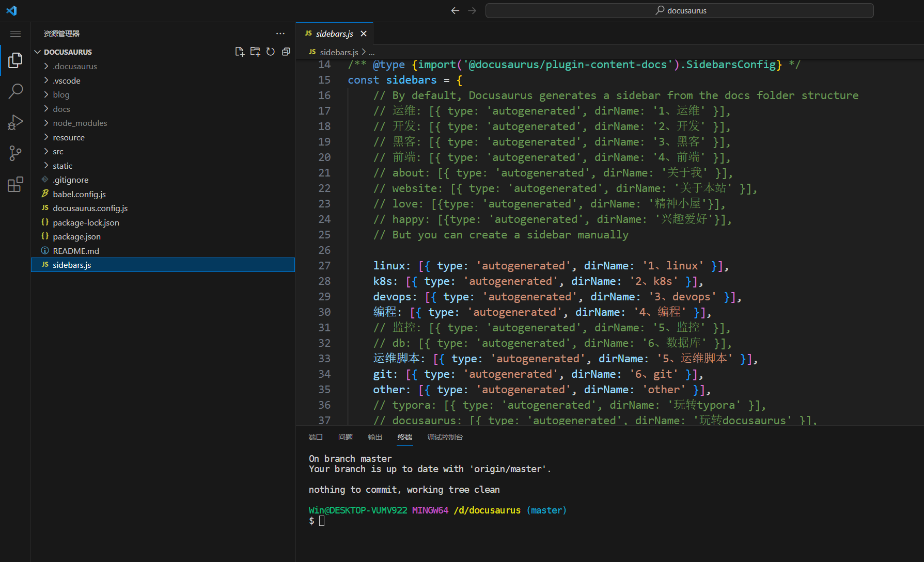This screenshot has height=562, width=924.
Task: Open the Source Control view
Action: (x=15, y=153)
